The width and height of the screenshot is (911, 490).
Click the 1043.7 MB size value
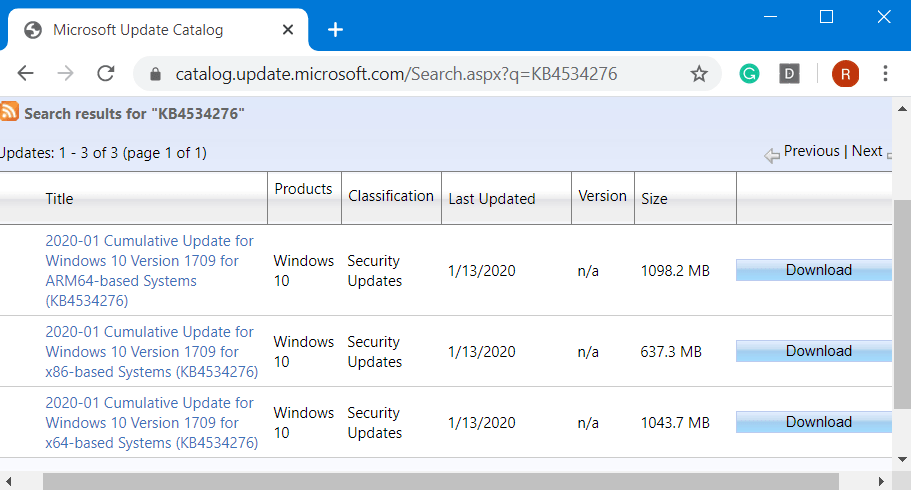pyautogui.click(x=675, y=423)
